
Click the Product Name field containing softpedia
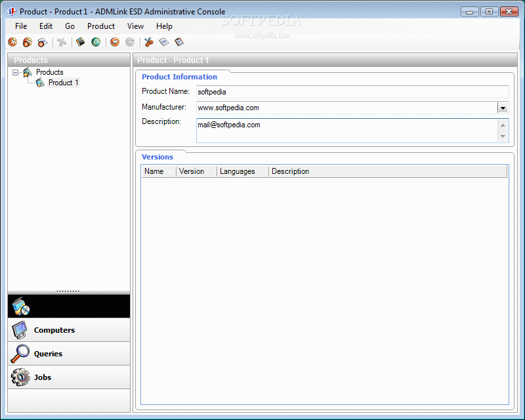[x=352, y=92]
